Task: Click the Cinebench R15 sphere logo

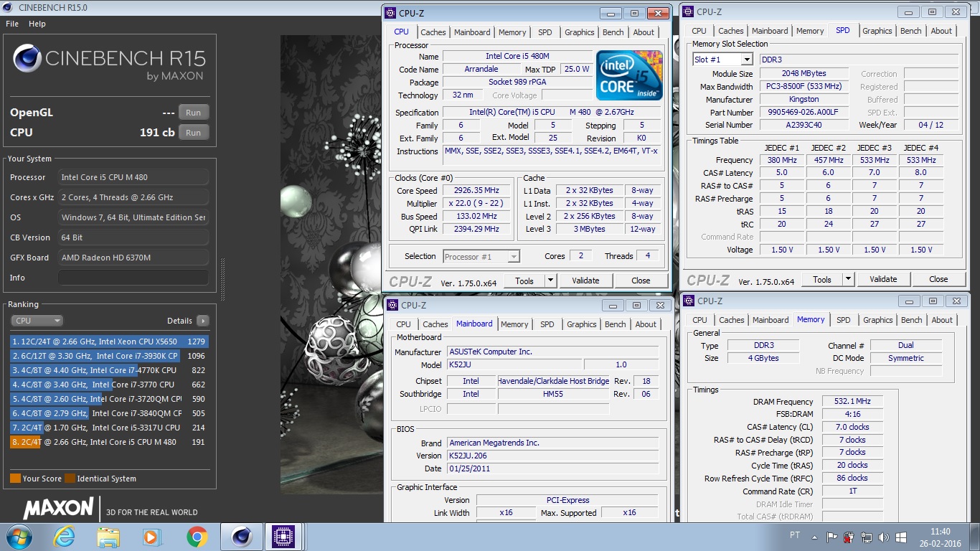Action: [x=27, y=58]
